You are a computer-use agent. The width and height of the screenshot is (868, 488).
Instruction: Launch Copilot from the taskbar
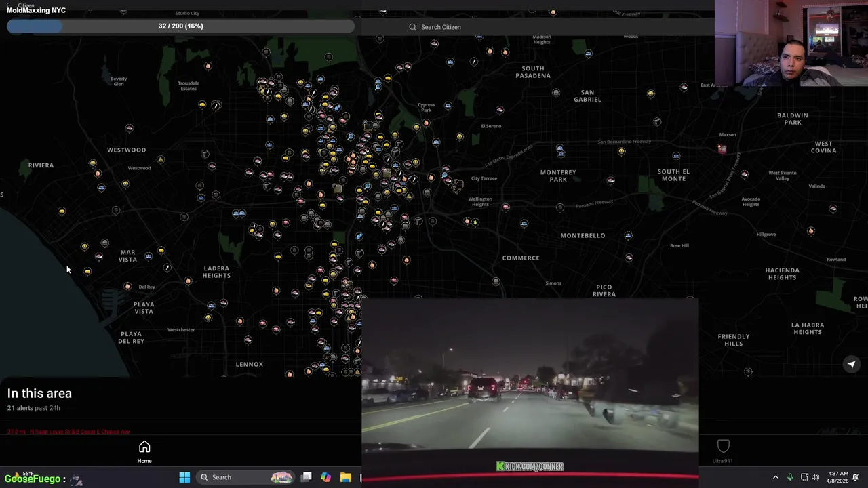click(x=326, y=477)
